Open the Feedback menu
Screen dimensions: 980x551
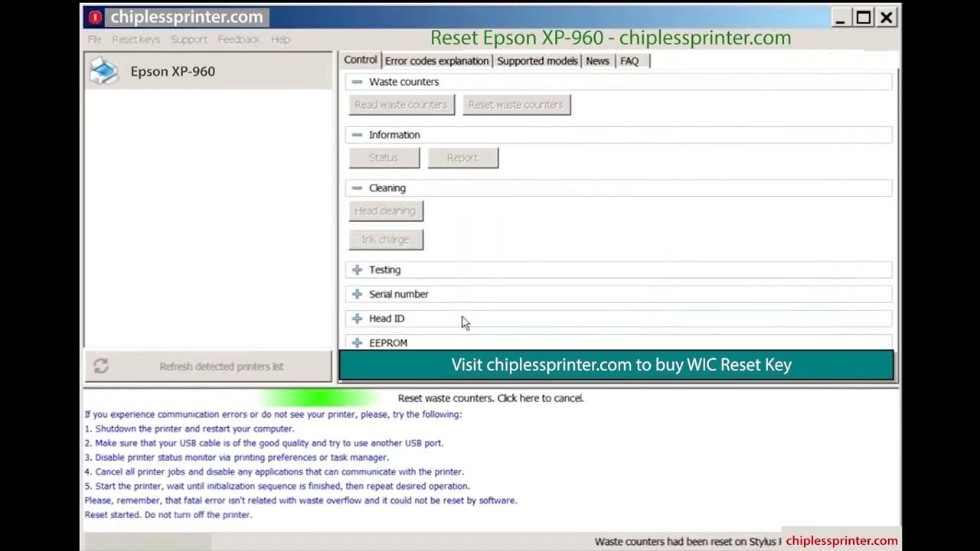[239, 40]
